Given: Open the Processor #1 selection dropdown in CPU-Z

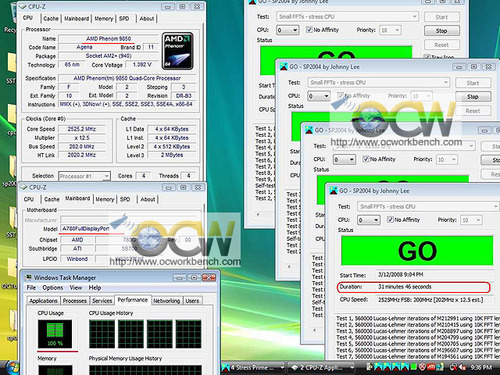Looking at the screenshot, I should click(84, 176).
